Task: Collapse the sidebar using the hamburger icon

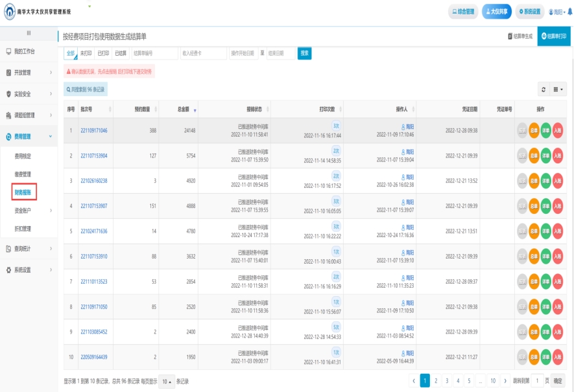Action: pyautogui.click(x=29, y=33)
